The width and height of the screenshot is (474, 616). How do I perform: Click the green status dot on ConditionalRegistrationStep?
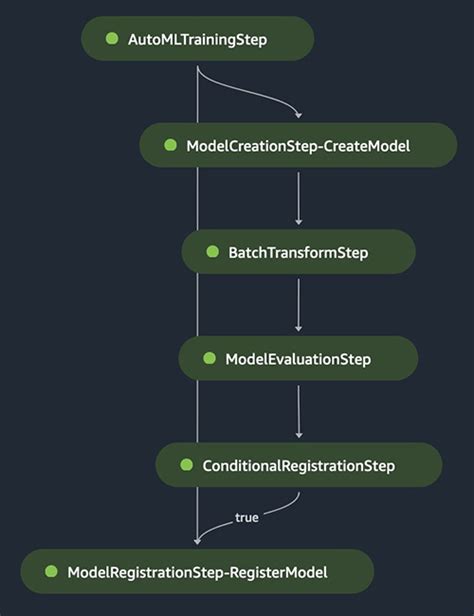187,465
